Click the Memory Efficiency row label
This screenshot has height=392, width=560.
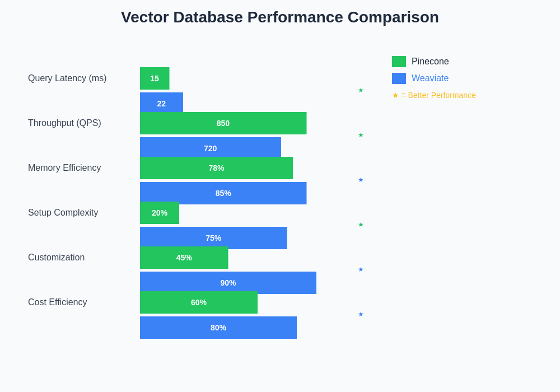point(64,168)
